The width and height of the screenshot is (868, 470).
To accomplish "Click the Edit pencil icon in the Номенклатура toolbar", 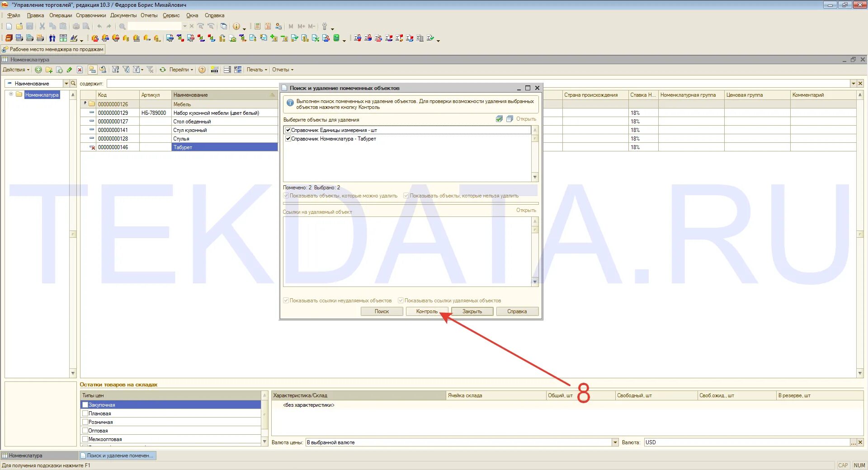I will click(x=69, y=70).
